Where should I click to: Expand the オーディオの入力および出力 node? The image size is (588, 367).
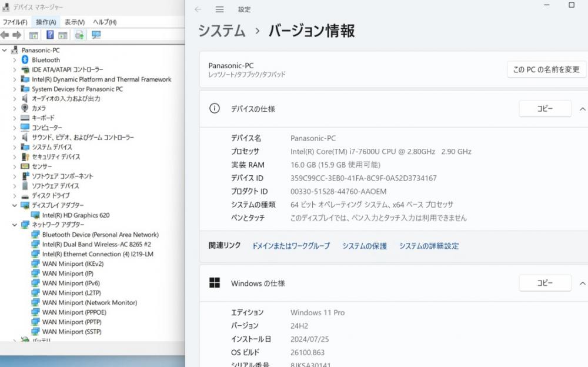tap(15, 99)
